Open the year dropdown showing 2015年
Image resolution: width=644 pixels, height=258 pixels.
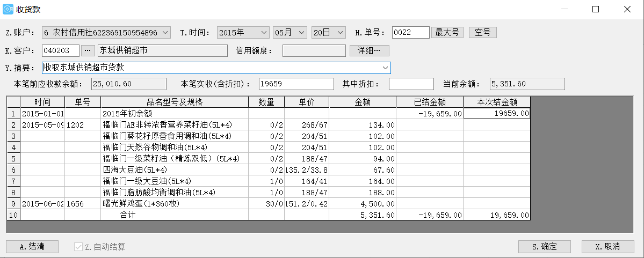coord(243,32)
